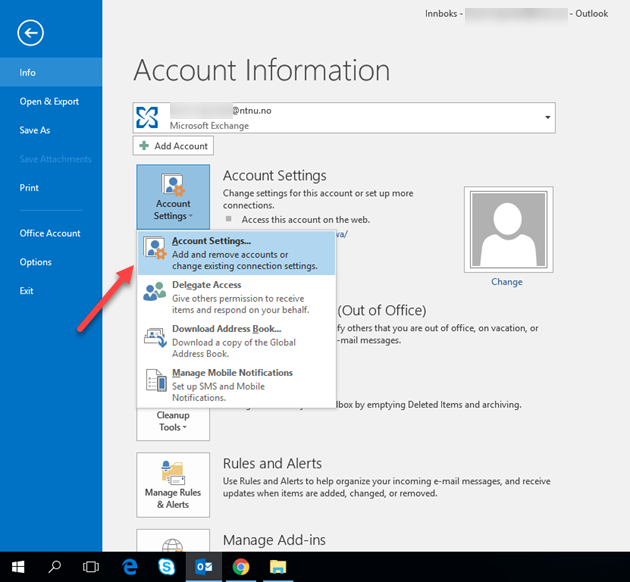The image size is (630, 582).
Task: Click the green plus Add Account icon
Action: [x=144, y=145]
